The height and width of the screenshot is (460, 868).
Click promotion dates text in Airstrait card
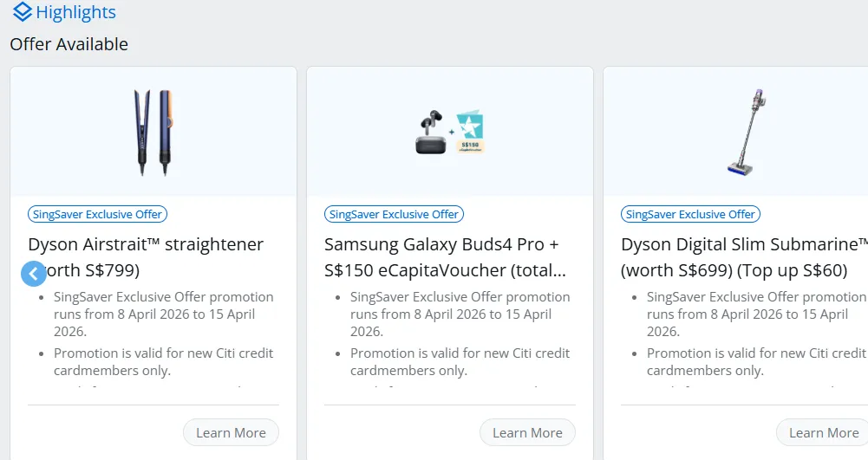163,314
